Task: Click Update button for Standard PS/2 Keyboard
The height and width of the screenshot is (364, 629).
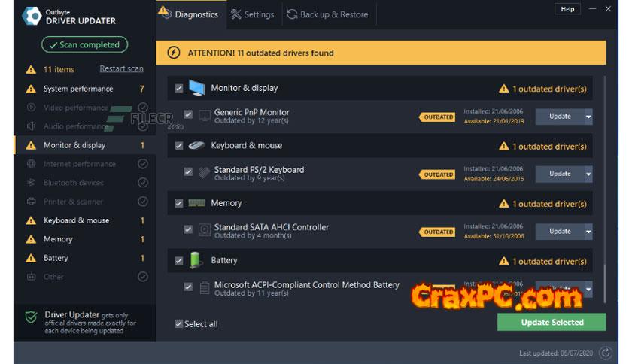Action: click(560, 174)
